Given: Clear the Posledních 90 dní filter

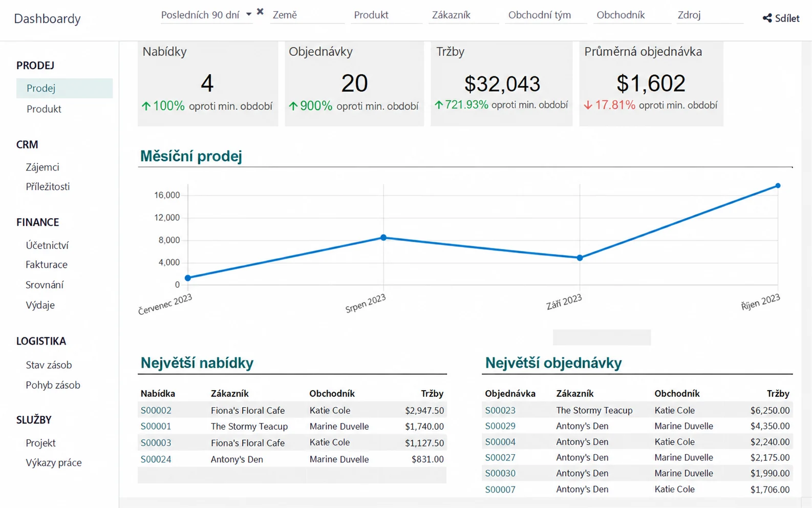Looking at the screenshot, I should (x=260, y=12).
